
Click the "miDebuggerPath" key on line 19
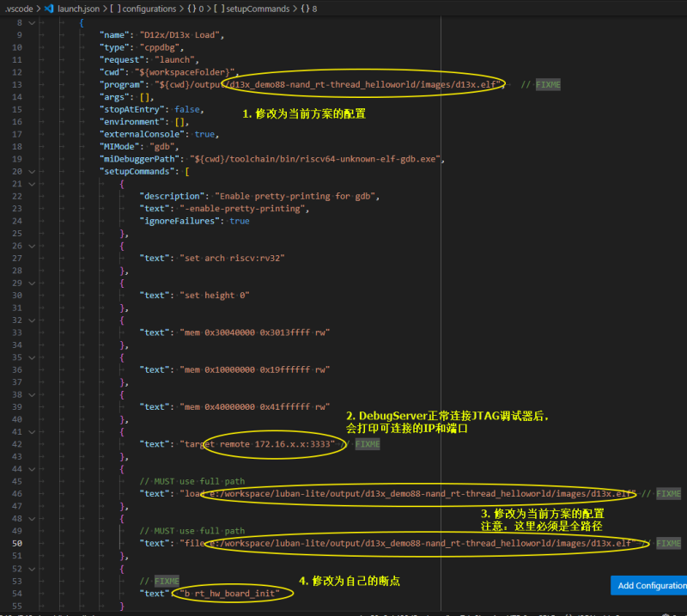click(x=140, y=159)
